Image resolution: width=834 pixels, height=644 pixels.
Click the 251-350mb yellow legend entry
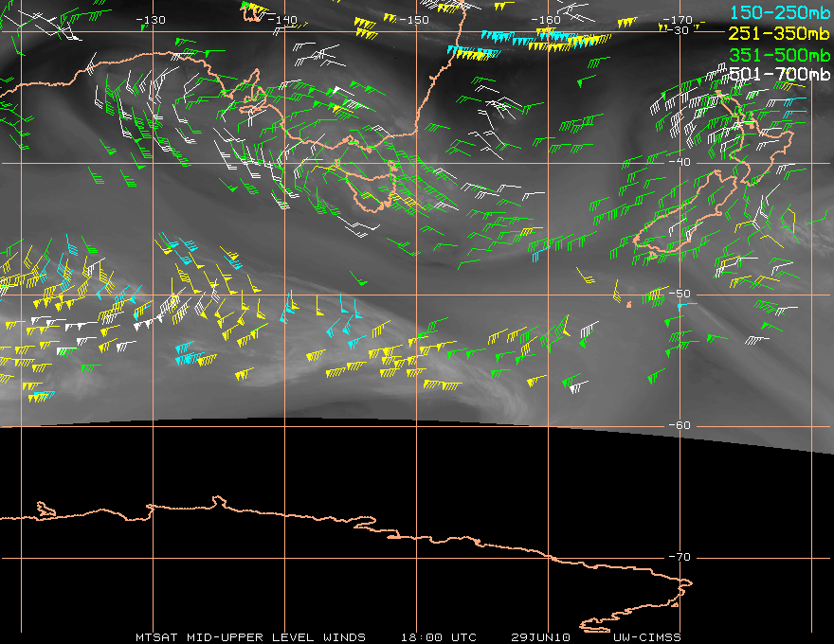point(780,33)
